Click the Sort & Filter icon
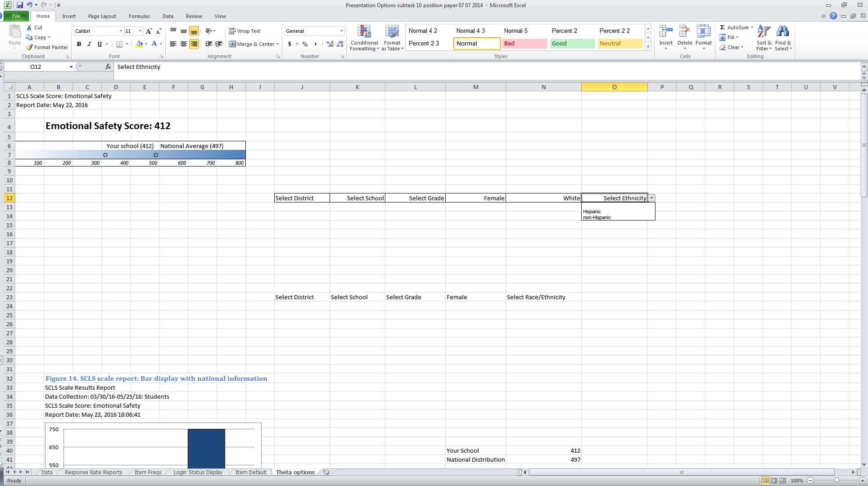Screen dimensions: 868x486 tap(764, 31)
